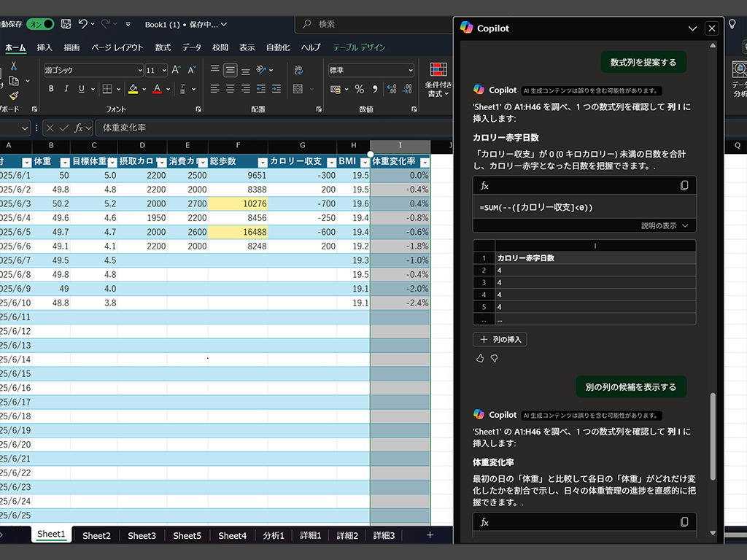Viewport: 747px width, 560px height.
Task: Click the thumbs down feedback icon
Action: [x=495, y=358]
